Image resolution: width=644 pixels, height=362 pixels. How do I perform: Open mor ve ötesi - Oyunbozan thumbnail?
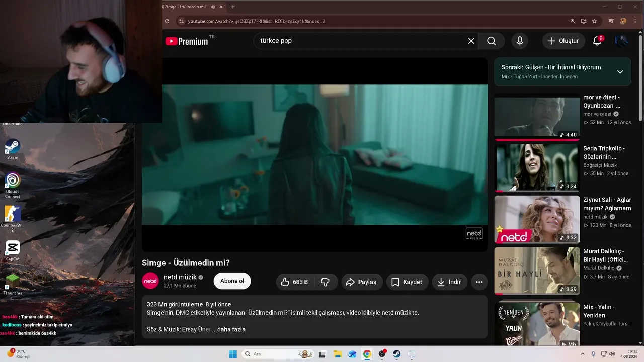(x=537, y=117)
